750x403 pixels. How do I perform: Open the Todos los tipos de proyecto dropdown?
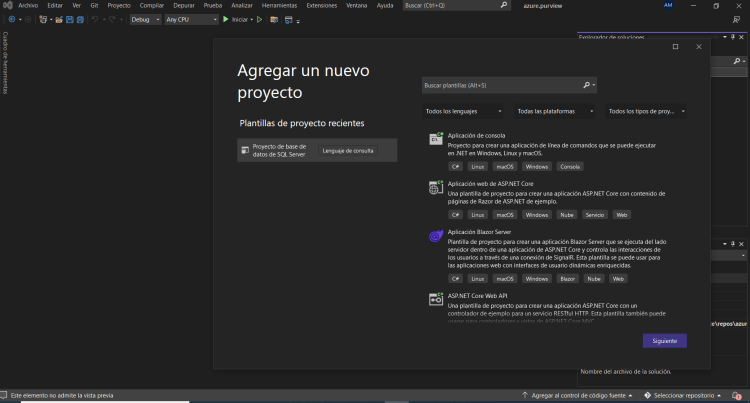[x=647, y=111]
